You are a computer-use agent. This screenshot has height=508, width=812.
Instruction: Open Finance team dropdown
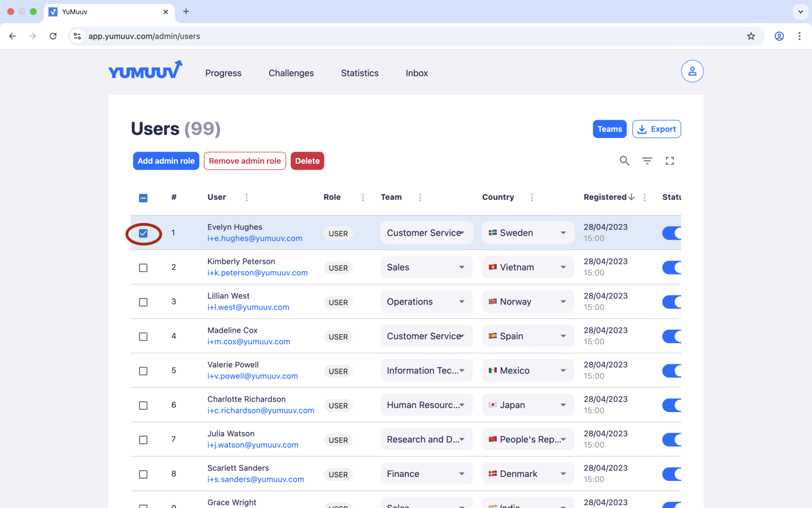coord(427,474)
